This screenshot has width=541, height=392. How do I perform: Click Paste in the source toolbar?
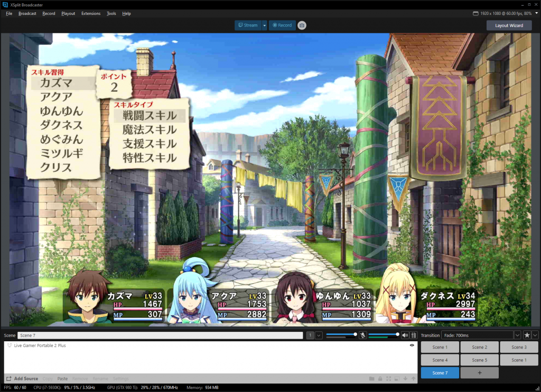pos(62,379)
